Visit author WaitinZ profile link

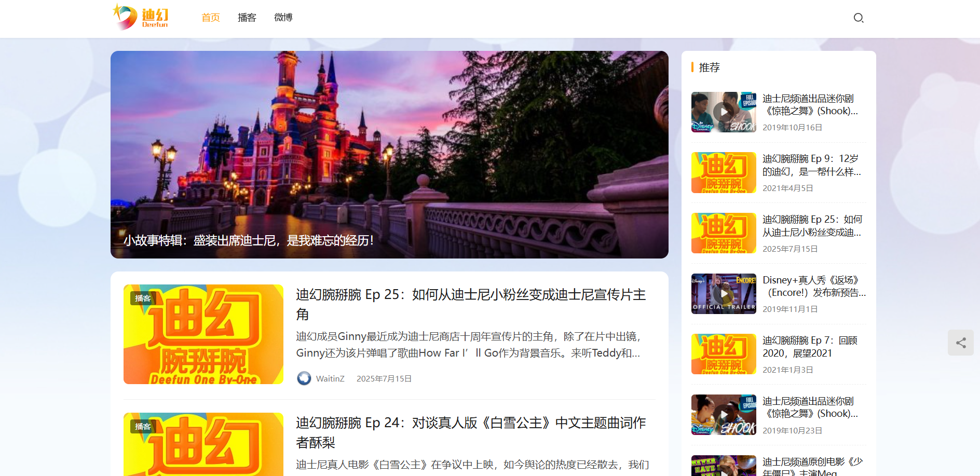(330, 379)
